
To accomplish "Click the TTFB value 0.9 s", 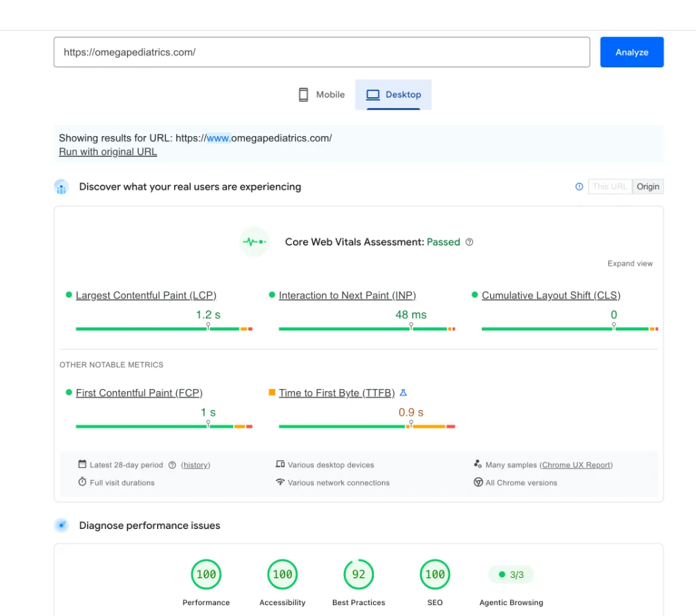I will (x=411, y=413).
